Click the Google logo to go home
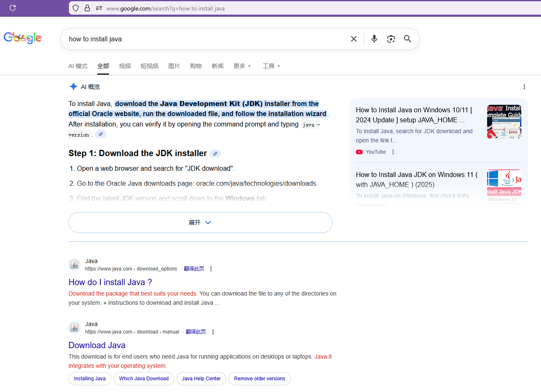 [x=23, y=38]
